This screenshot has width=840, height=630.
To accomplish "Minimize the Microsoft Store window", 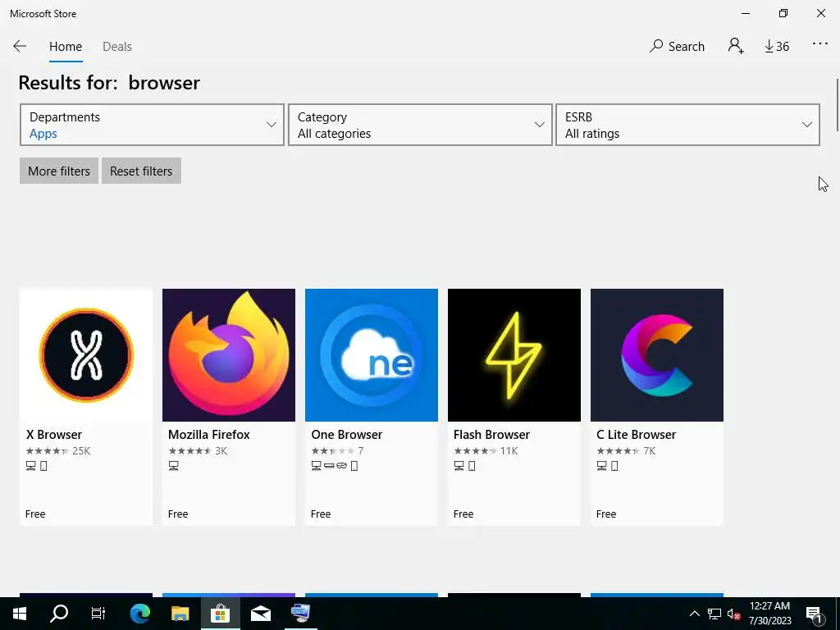I will pyautogui.click(x=746, y=13).
